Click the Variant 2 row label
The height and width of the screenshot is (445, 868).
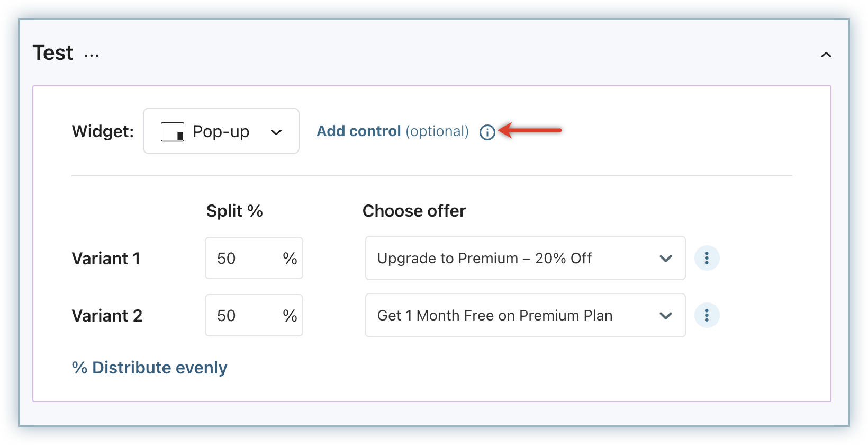tap(107, 316)
